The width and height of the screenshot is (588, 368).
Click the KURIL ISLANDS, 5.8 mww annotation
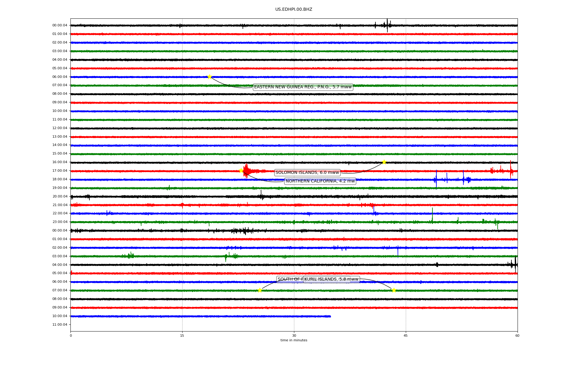click(331, 279)
